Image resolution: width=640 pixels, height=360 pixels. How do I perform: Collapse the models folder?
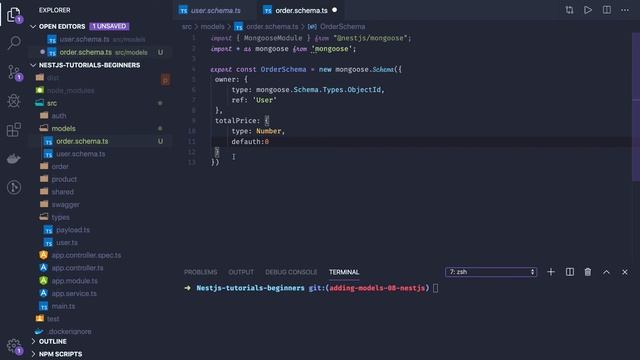coord(100,129)
